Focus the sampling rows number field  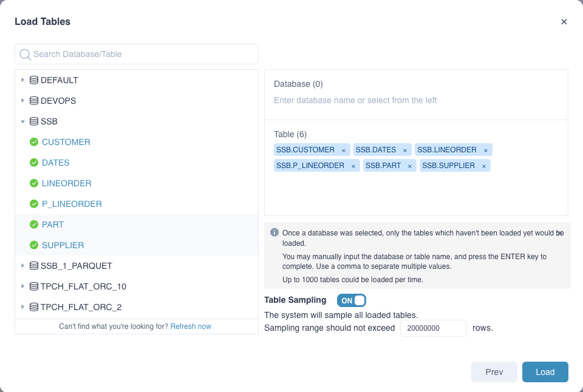tap(433, 328)
